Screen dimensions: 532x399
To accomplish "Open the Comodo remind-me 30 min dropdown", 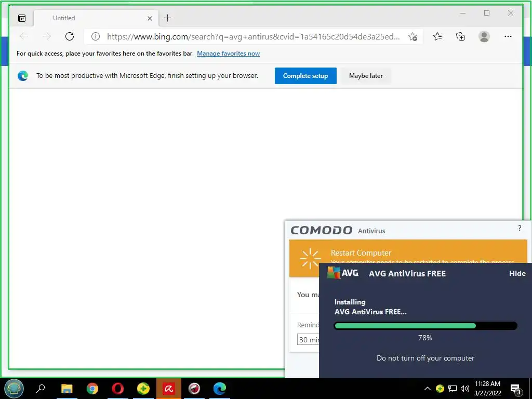I will tap(308, 340).
